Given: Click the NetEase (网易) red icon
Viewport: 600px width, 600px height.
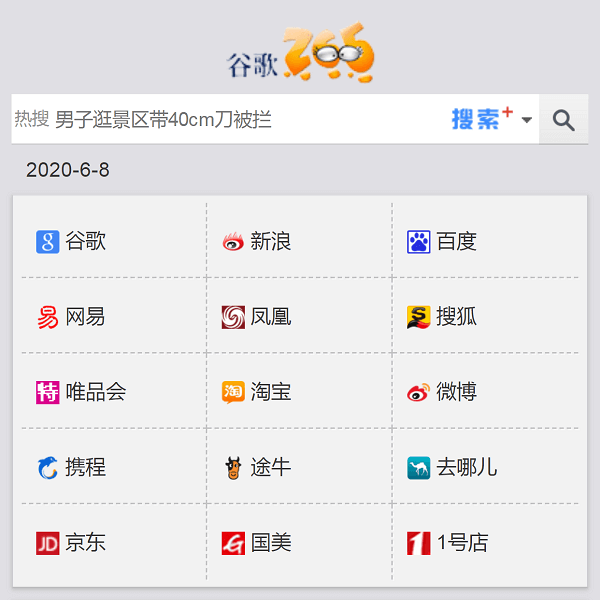Looking at the screenshot, I should click(x=47, y=317).
